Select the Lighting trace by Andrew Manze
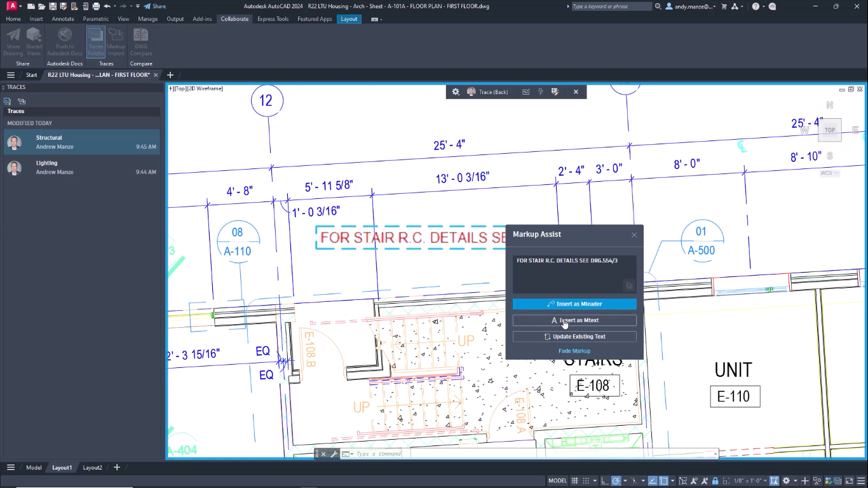The height and width of the screenshot is (488, 868). click(81, 168)
